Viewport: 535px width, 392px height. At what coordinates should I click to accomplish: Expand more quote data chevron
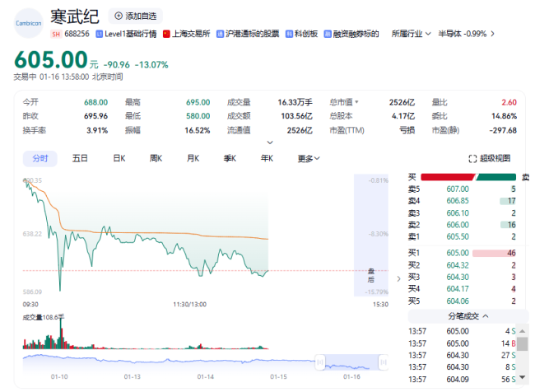(x=270, y=142)
